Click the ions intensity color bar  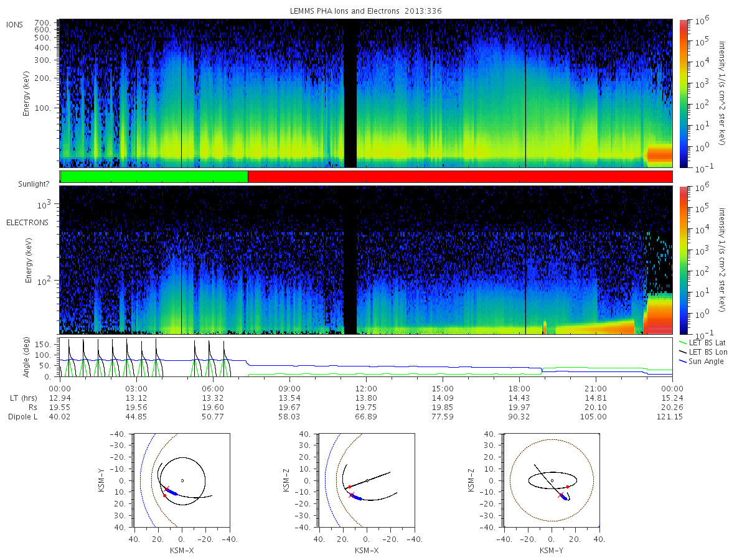[x=683, y=93]
